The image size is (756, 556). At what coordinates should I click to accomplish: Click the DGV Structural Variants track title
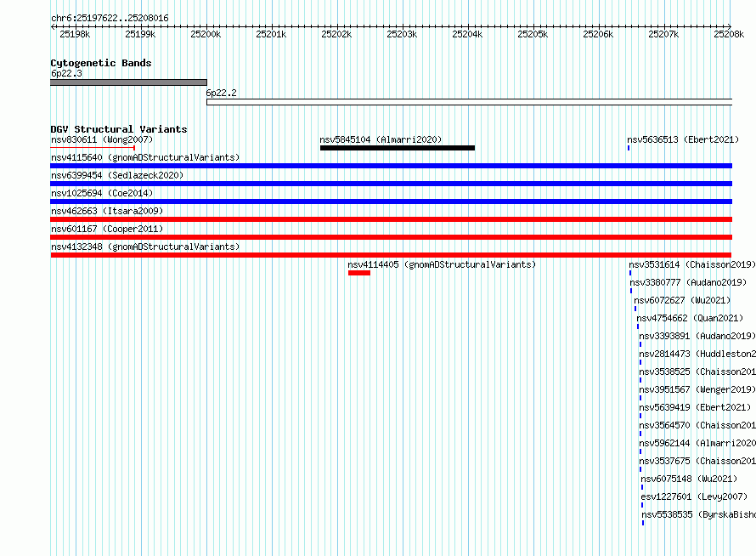click(x=119, y=129)
